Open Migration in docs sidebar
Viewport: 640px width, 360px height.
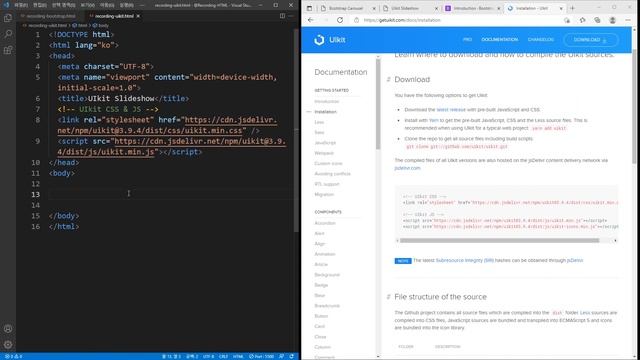click(x=324, y=194)
